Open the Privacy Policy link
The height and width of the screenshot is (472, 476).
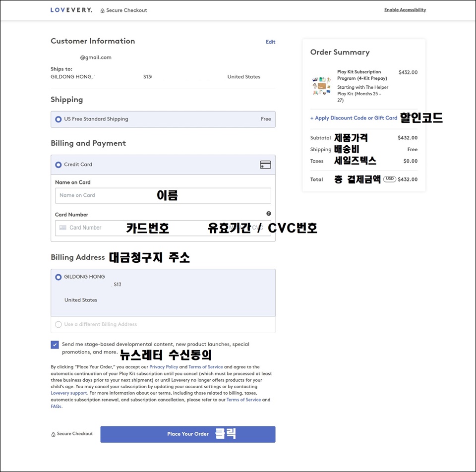[164, 367]
